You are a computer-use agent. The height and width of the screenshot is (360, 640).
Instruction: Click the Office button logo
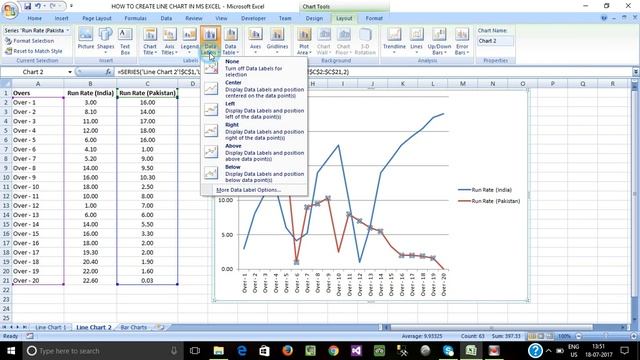coord(9,9)
